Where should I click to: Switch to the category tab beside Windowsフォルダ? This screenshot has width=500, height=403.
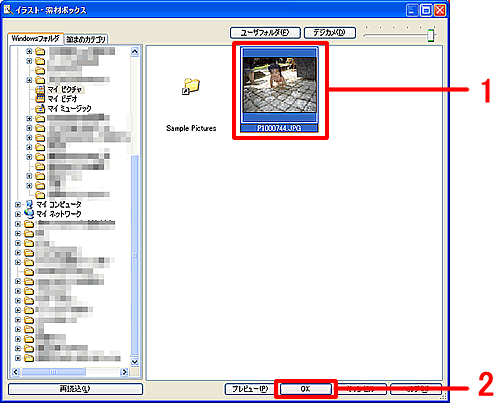point(86,39)
